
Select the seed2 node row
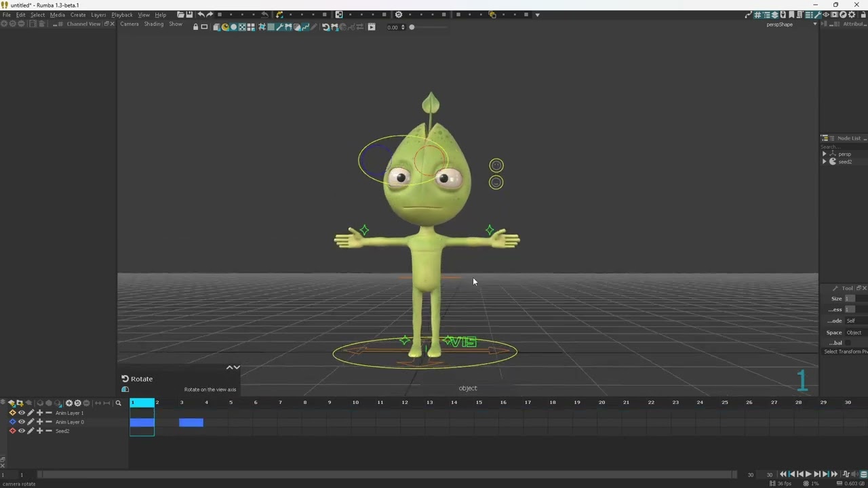click(844, 162)
